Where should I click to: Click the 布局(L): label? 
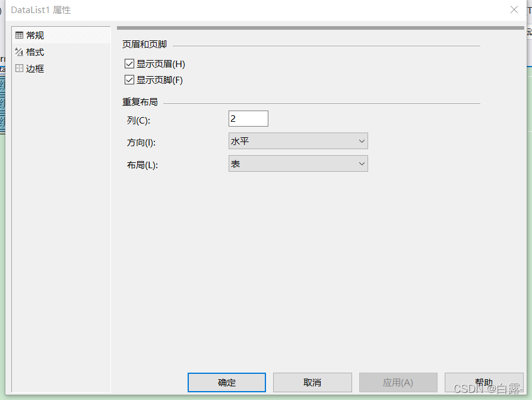click(142, 165)
